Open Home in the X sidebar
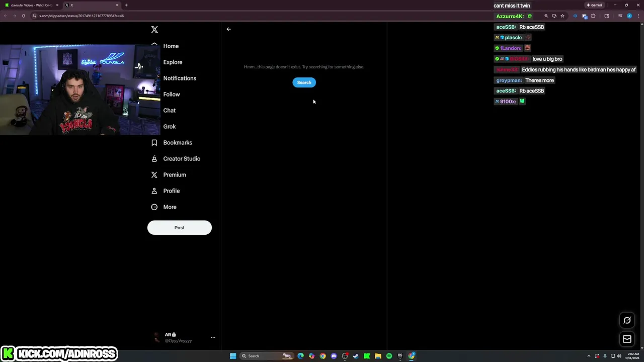 click(x=171, y=46)
